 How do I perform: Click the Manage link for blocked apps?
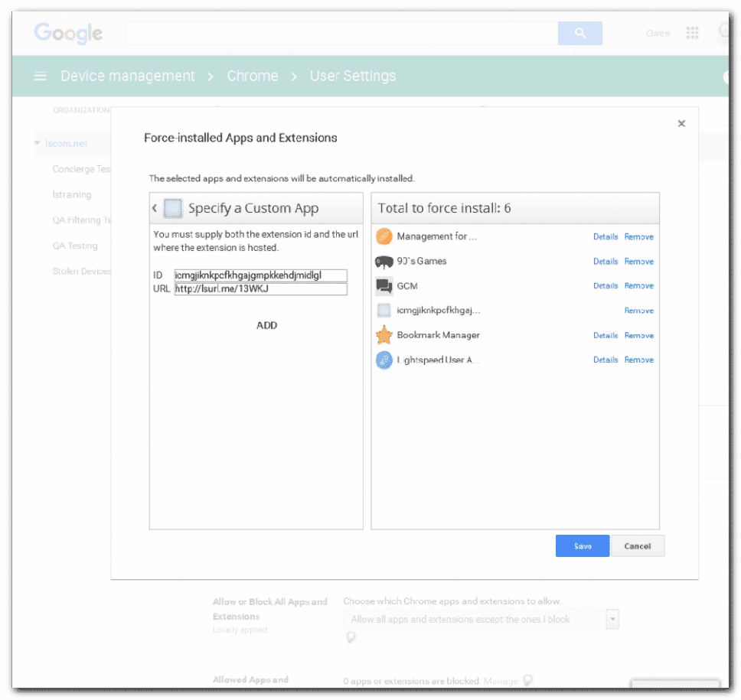[x=501, y=681]
